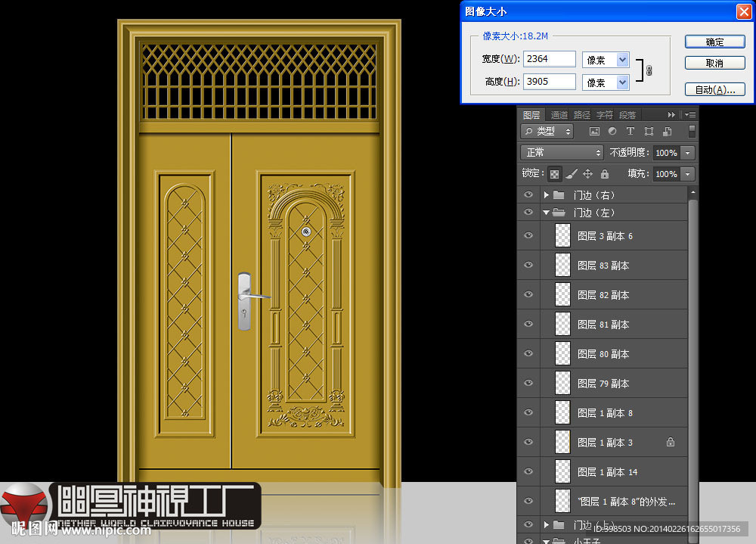Switch to the 路径 tab
This screenshot has width=756, height=544.
click(582, 115)
